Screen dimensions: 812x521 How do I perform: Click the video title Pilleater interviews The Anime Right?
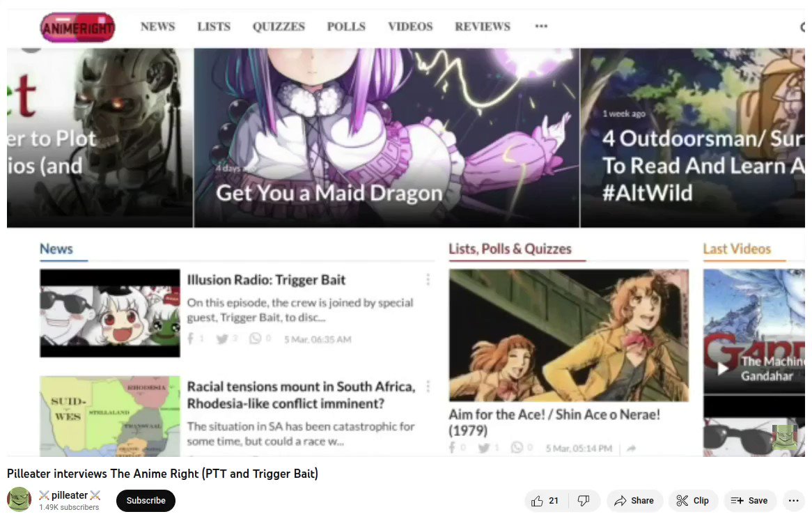point(162,474)
